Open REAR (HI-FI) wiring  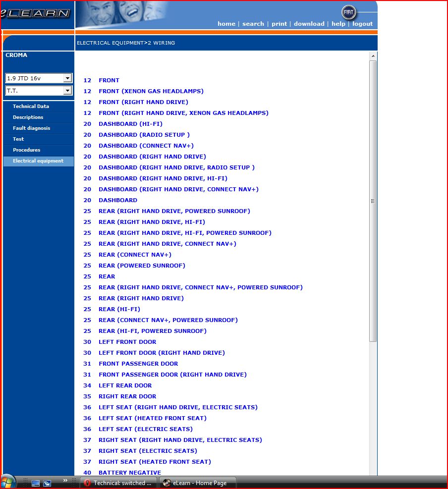point(119,309)
